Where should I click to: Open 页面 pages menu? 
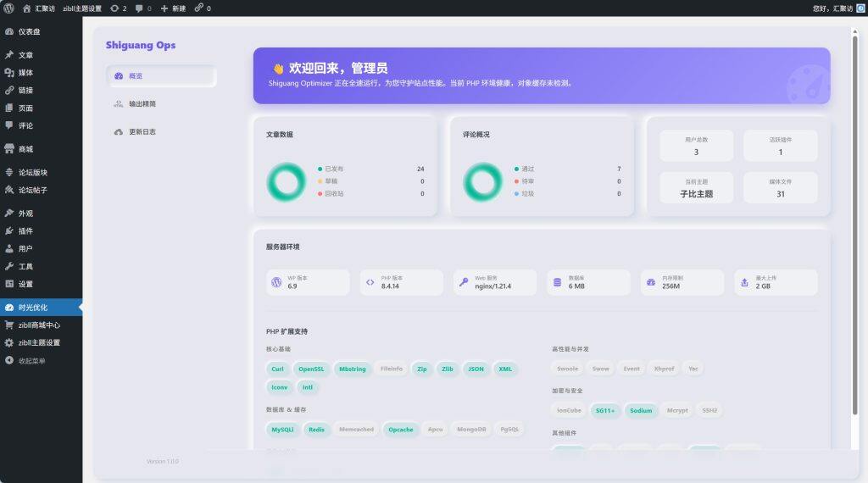[x=41, y=108]
